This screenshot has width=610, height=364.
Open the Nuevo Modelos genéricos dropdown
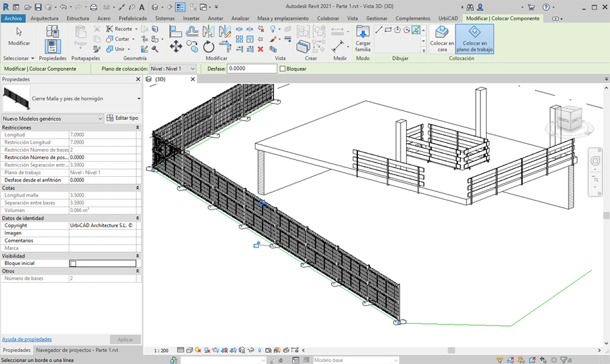pos(53,119)
